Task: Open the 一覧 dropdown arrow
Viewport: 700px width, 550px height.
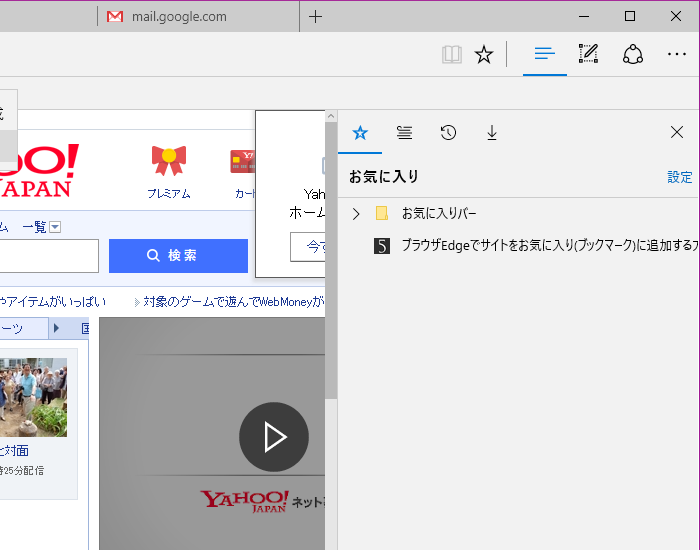Action: pyautogui.click(x=55, y=227)
